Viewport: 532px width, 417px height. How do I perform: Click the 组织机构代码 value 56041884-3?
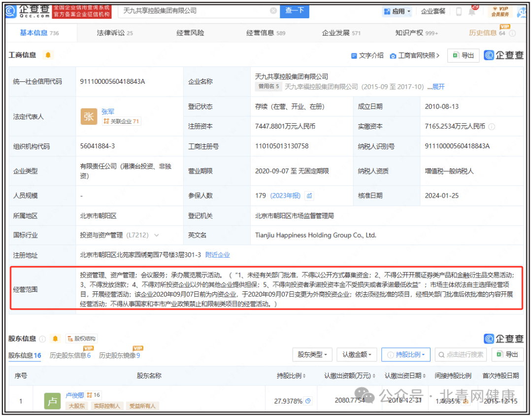(98, 146)
